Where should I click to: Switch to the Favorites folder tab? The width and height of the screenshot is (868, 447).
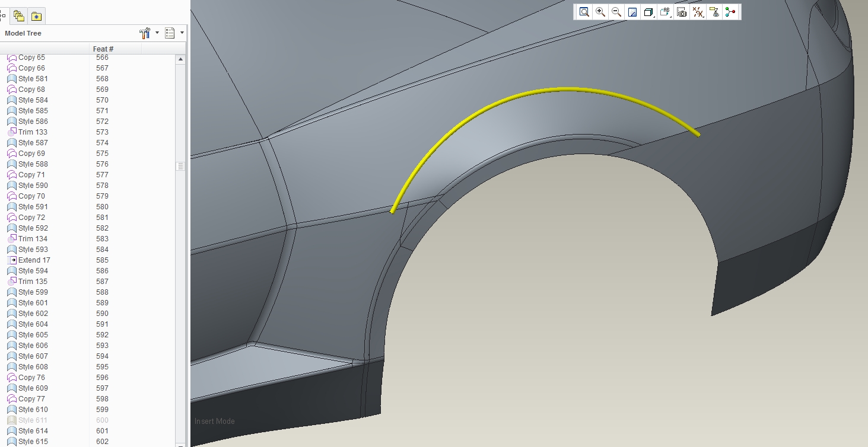(x=36, y=16)
